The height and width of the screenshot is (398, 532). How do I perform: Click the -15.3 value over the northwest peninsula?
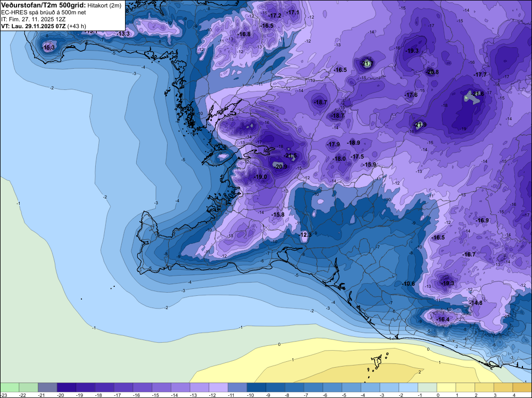[48, 47]
